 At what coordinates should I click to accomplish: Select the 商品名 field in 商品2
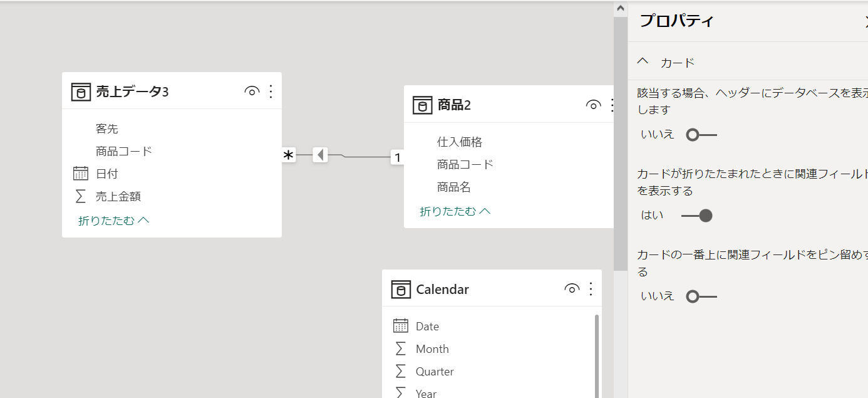(453, 187)
